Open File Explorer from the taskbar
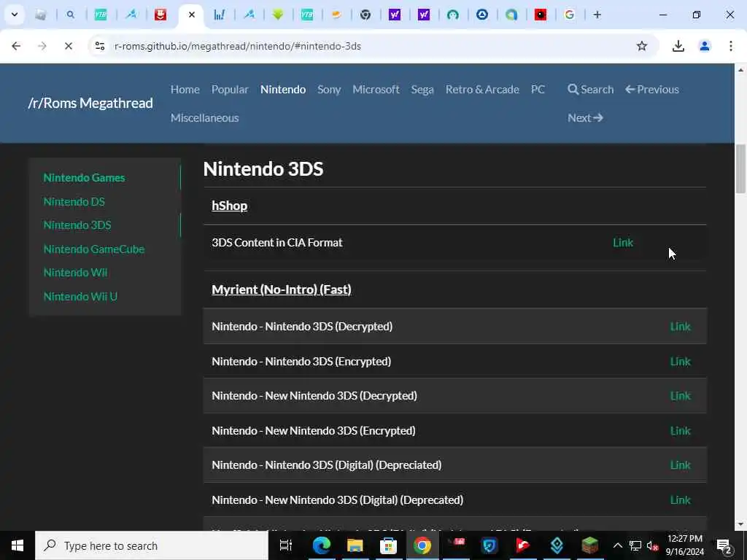This screenshot has width=747, height=560. coord(355,545)
